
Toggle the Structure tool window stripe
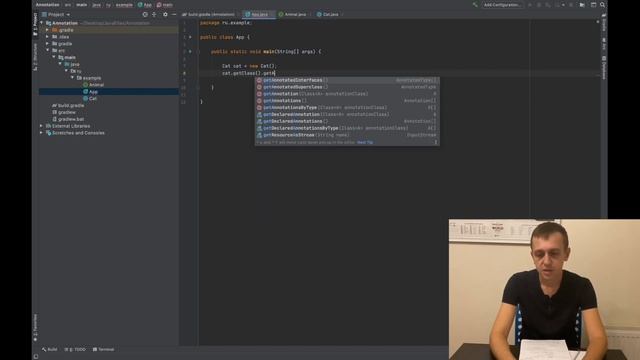(x=36, y=57)
